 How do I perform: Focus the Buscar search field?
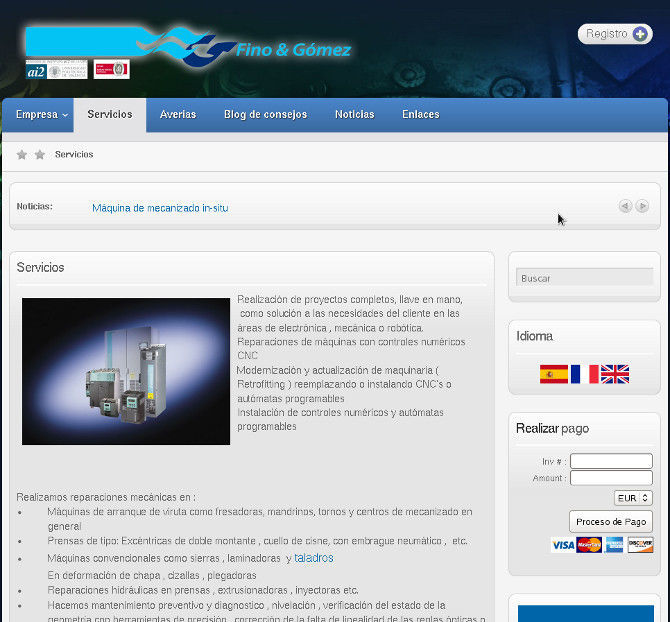point(584,278)
